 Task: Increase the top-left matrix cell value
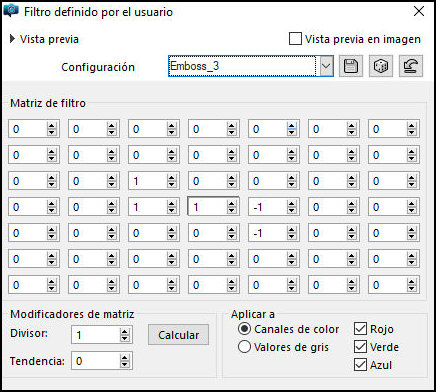click(x=51, y=125)
